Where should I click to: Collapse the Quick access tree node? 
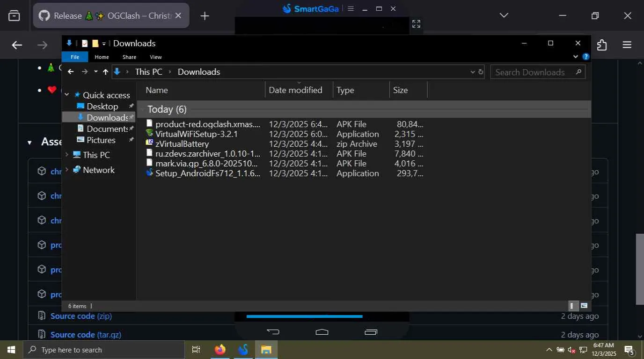point(66,95)
